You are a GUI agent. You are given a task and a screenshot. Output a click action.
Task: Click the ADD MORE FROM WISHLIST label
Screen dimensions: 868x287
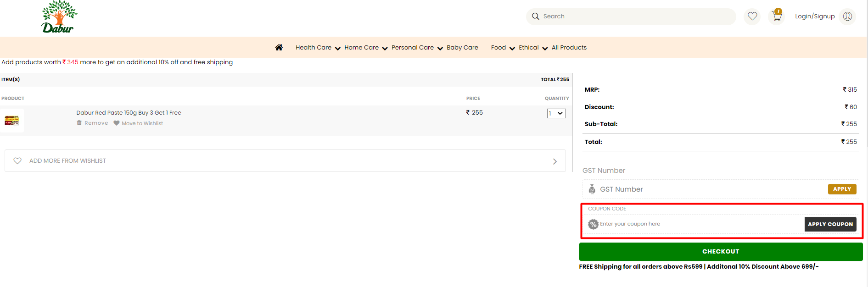67,161
